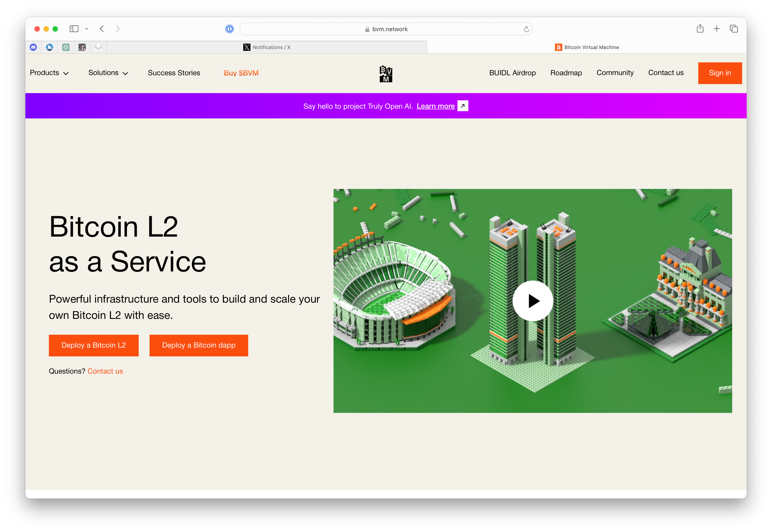Open the pinned OpenSea tab
The height and width of the screenshot is (532, 772).
[x=49, y=47]
